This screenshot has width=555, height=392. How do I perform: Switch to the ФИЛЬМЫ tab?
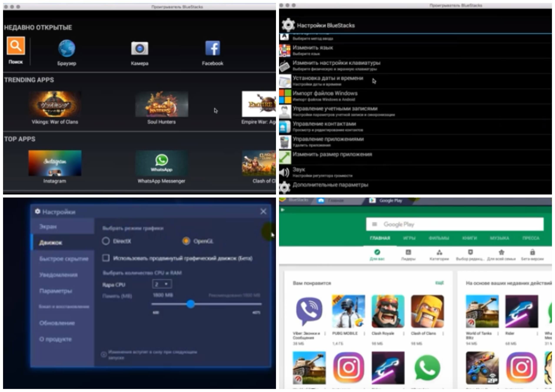[x=439, y=238]
